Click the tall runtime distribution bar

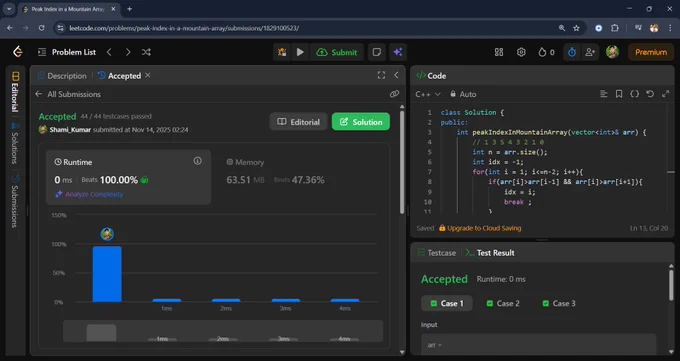click(x=107, y=274)
